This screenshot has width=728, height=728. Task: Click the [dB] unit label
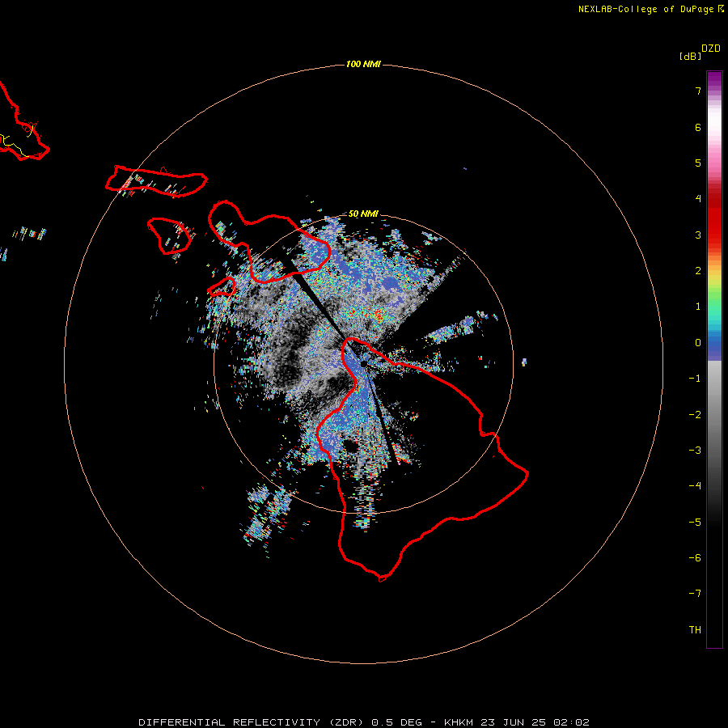pyautogui.click(x=691, y=56)
